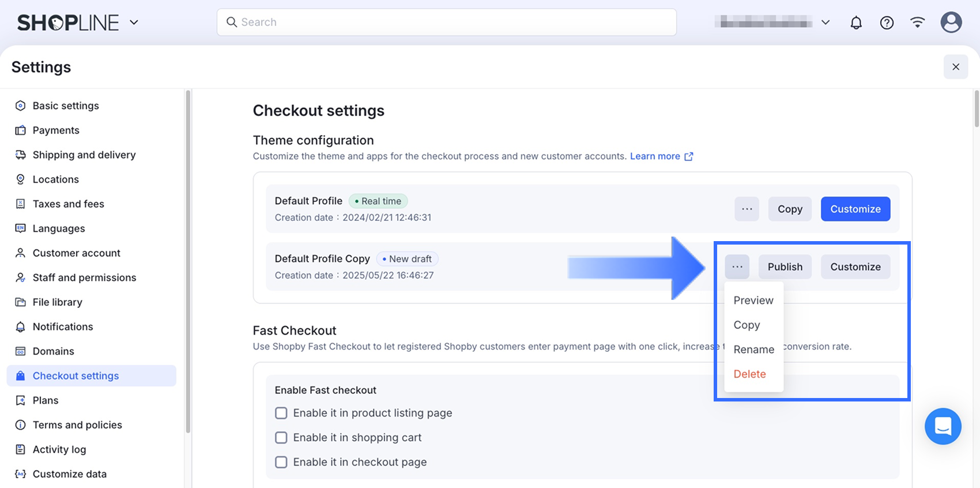Select Rename from the context menu
Screen dimensions: 980x488
753,350
